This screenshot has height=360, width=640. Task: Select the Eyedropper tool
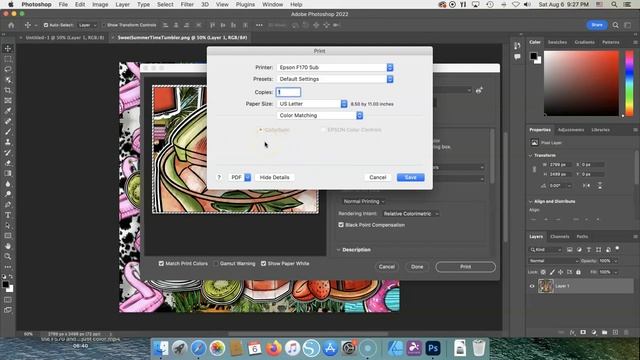click(x=8, y=111)
